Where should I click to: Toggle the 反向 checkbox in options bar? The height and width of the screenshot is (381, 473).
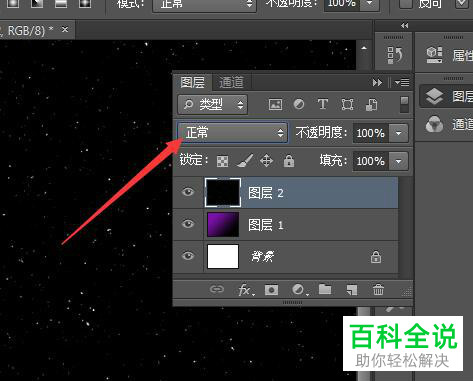(x=406, y=3)
